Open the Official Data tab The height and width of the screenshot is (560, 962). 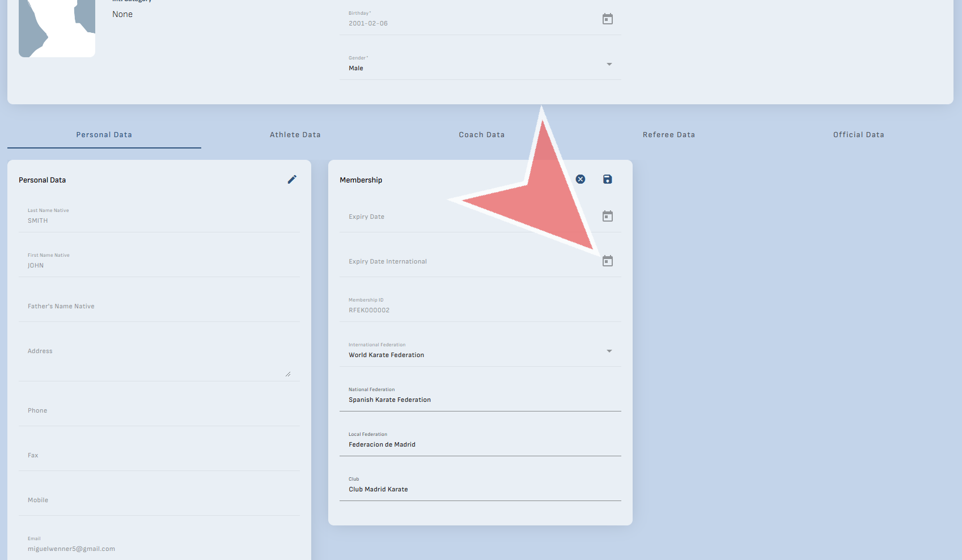pos(858,135)
